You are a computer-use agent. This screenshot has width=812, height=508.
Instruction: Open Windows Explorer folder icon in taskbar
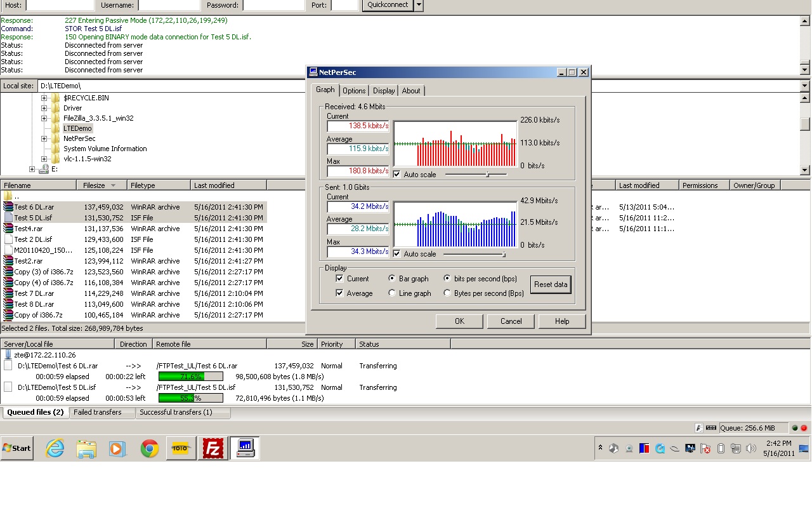(86, 448)
